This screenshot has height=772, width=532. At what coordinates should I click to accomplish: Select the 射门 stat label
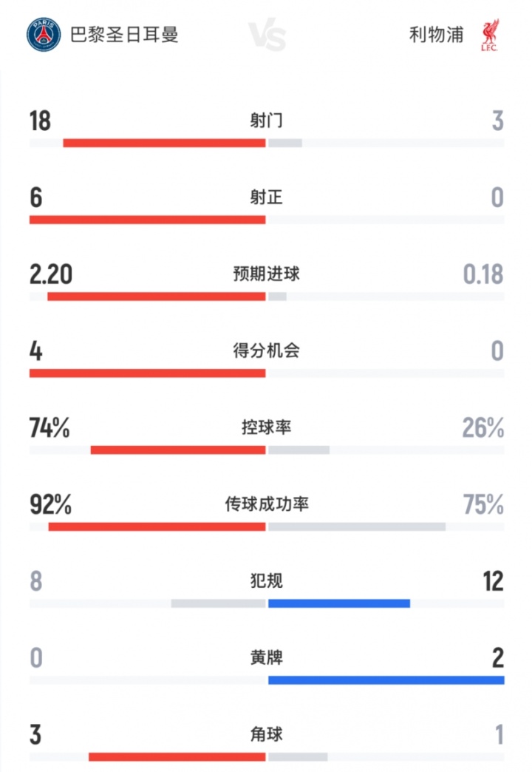[266, 121]
